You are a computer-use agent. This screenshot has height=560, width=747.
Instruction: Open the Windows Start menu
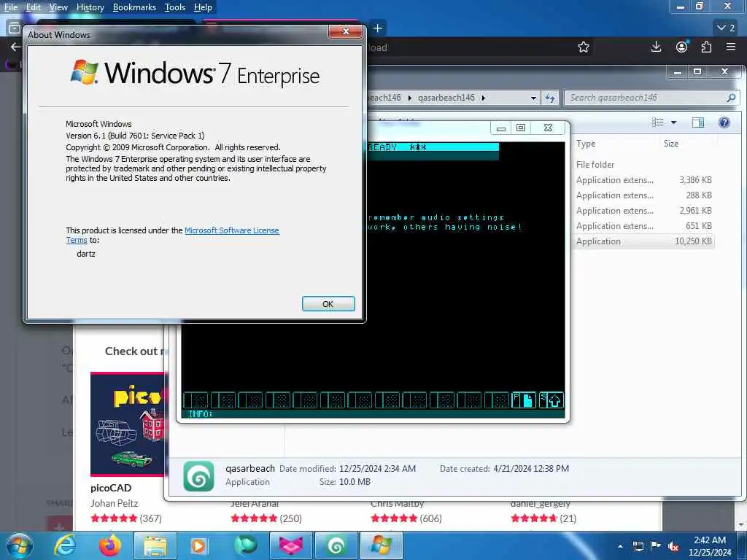[19, 546]
